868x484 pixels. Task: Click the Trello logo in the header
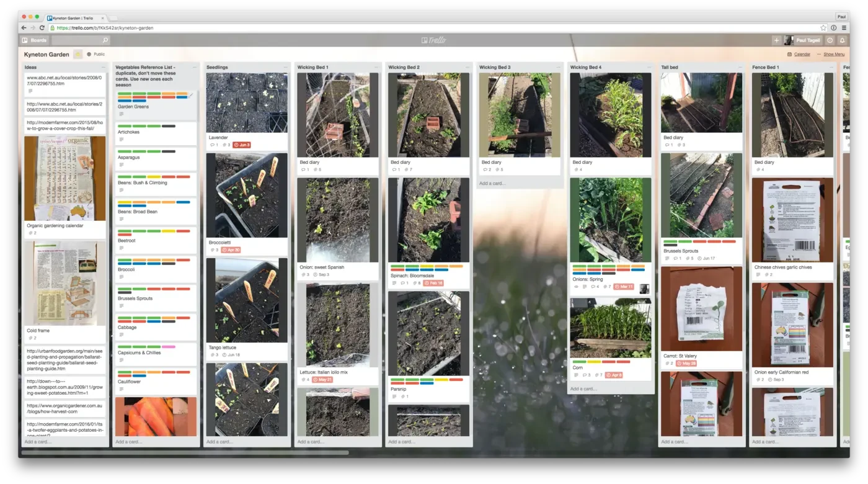coord(433,40)
